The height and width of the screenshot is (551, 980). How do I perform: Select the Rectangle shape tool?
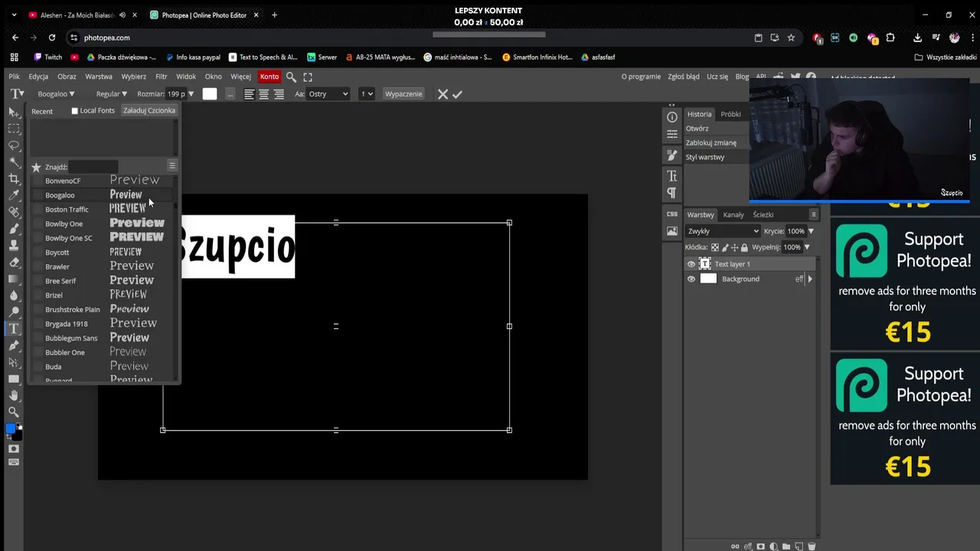coord(14,379)
